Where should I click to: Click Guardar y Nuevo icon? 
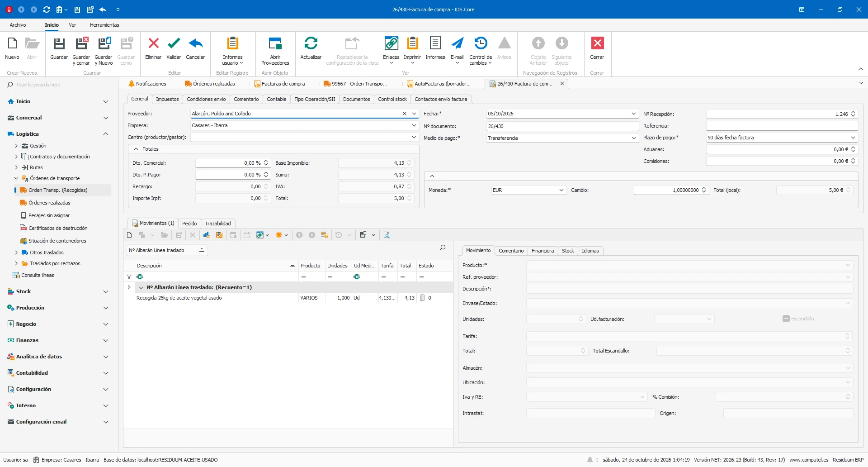pos(104,43)
